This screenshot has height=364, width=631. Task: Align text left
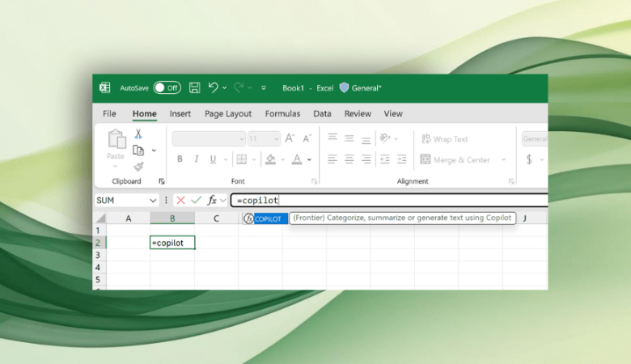coord(332,159)
